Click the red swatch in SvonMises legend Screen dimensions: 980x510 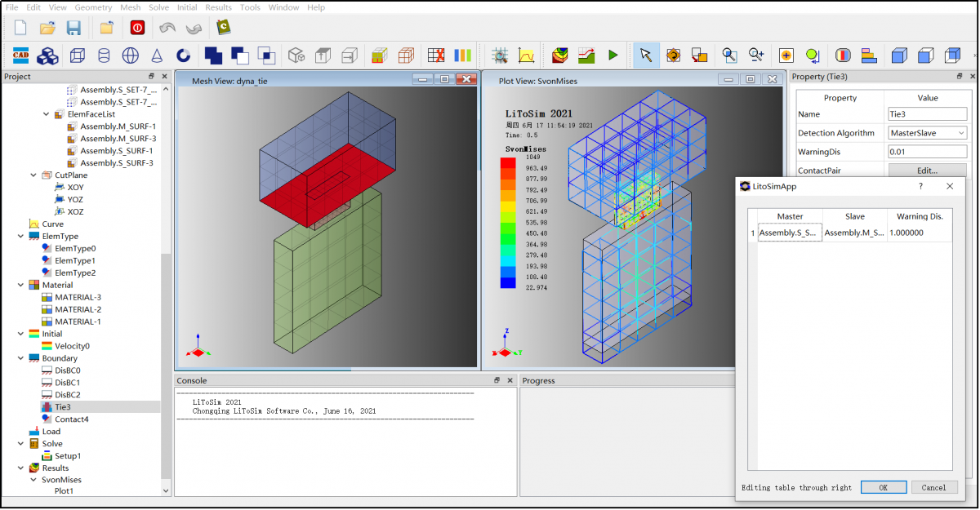click(x=508, y=163)
